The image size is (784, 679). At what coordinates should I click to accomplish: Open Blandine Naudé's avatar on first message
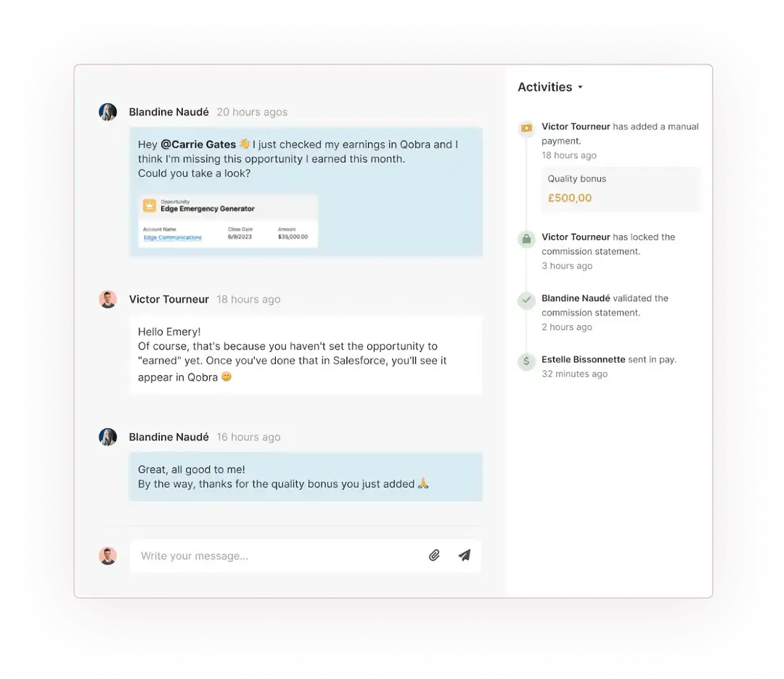click(108, 112)
